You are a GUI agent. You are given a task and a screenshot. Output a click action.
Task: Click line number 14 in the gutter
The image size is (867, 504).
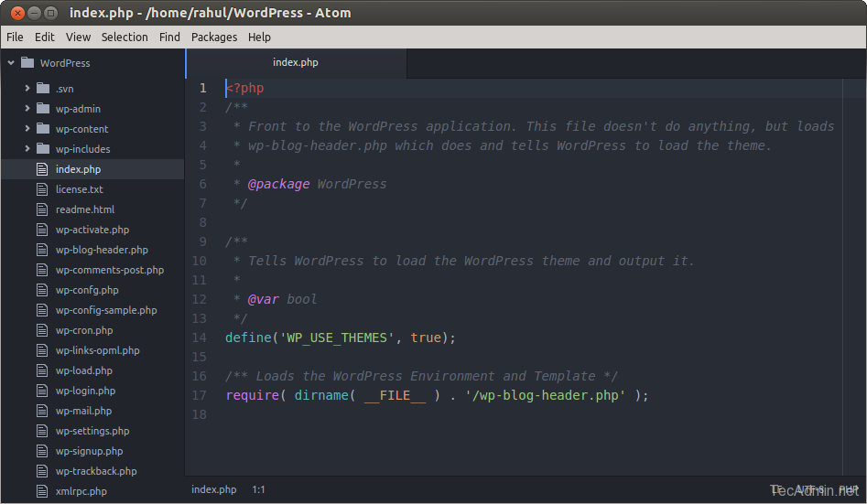tap(199, 338)
